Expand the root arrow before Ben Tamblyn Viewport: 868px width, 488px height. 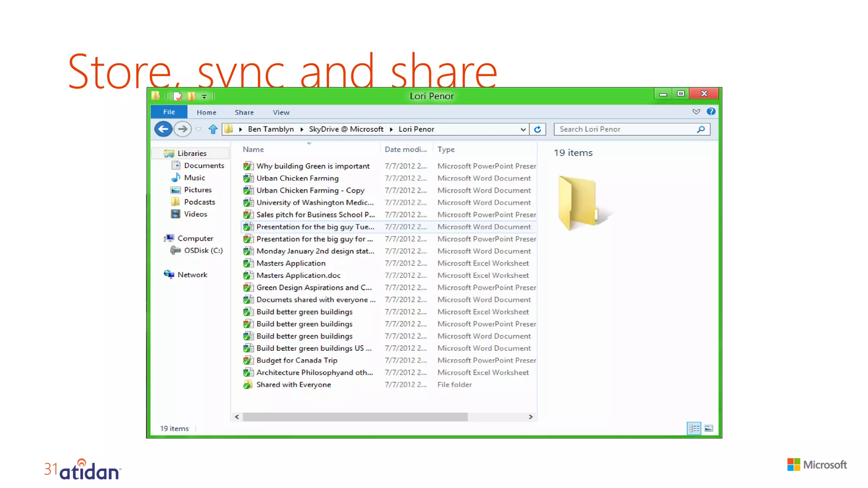(240, 129)
